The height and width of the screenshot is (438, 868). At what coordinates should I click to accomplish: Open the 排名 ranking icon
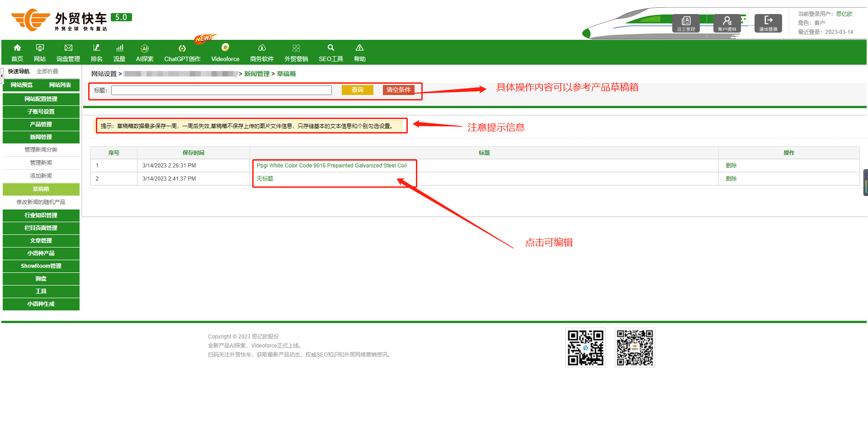pyautogui.click(x=96, y=48)
